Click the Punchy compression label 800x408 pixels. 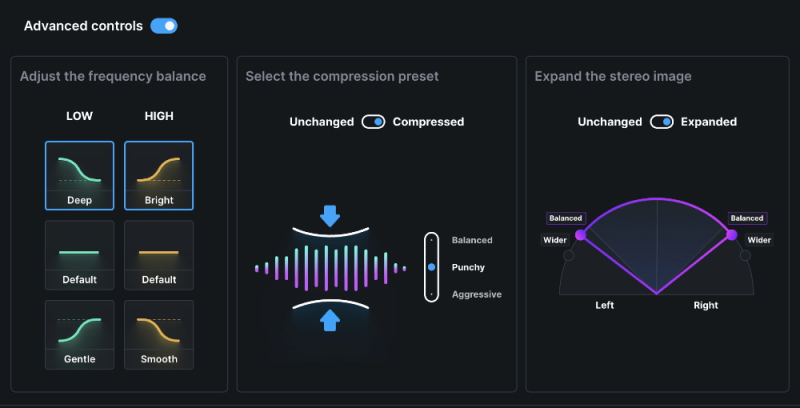tap(469, 267)
